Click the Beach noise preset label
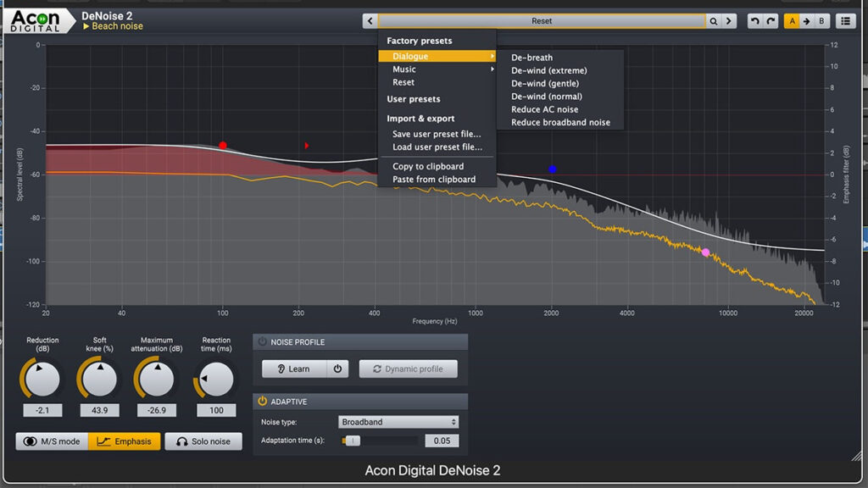 tap(113, 26)
